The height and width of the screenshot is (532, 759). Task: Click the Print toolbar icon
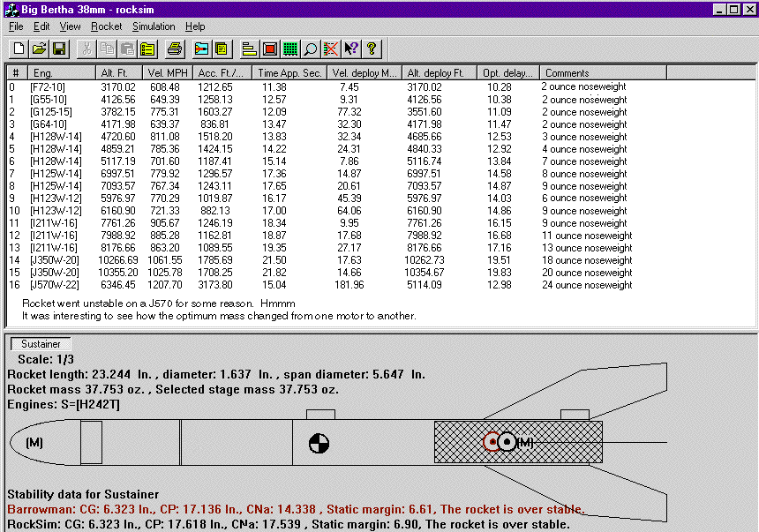click(175, 49)
